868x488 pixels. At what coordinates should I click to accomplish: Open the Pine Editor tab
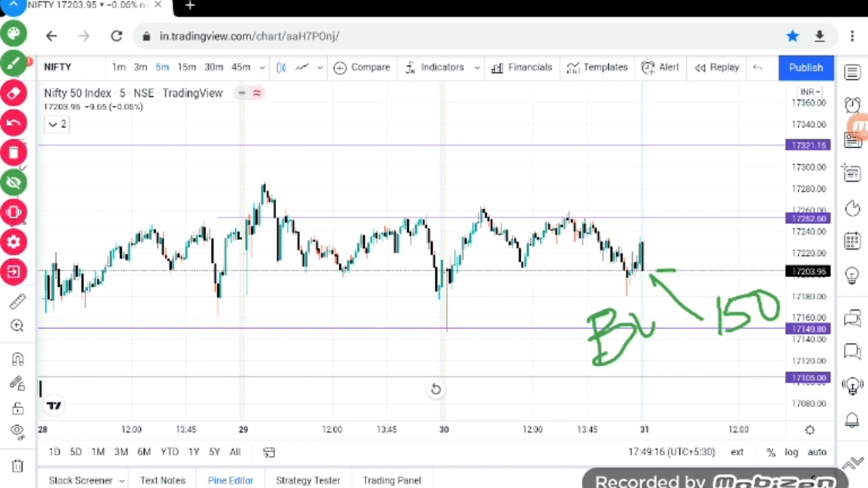pyautogui.click(x=231, y=480)
